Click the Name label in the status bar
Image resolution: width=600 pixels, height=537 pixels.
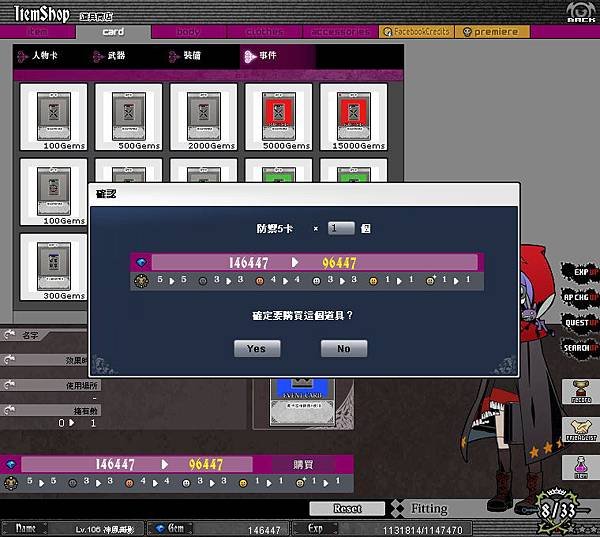[x=25, y=529]
